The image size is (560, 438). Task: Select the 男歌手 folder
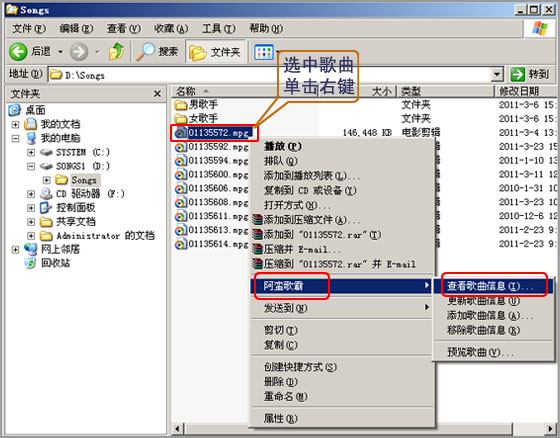coord(196,104)
